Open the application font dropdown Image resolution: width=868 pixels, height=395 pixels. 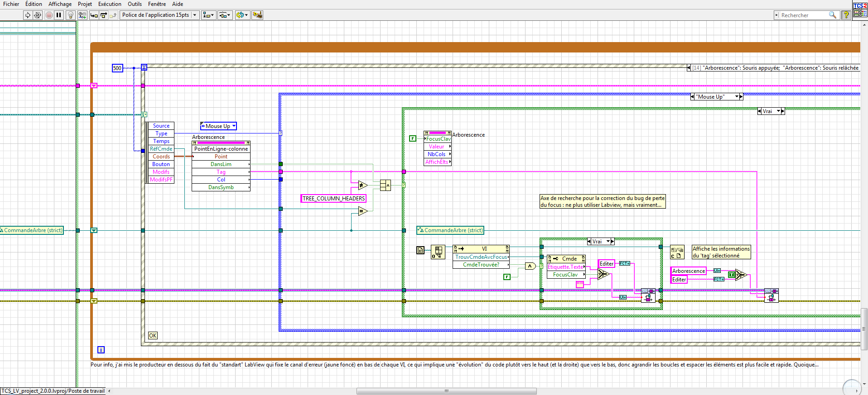(160, 15)
